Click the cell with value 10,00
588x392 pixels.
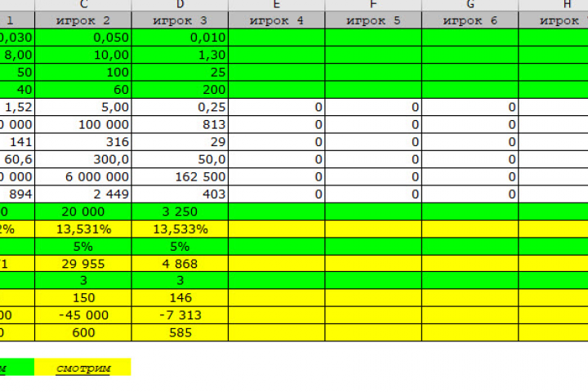[83, 55]
